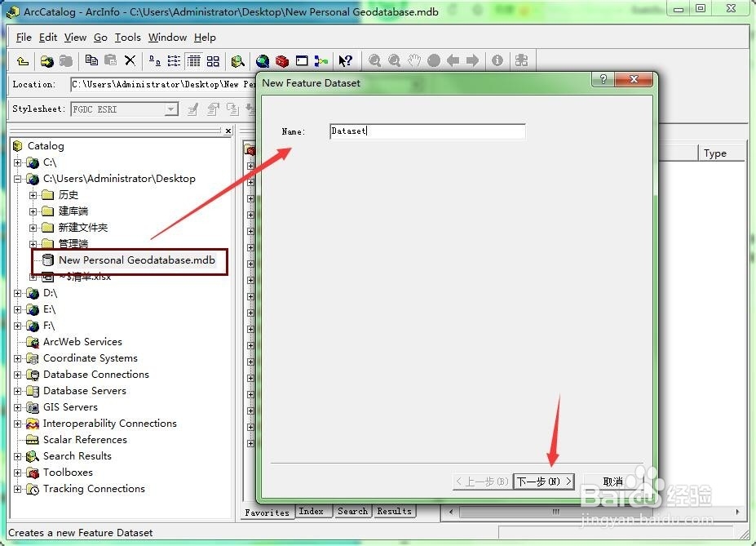756x546 pixels.
Task: Click the horizontal scrollbar right arrow
Action: 737,512
